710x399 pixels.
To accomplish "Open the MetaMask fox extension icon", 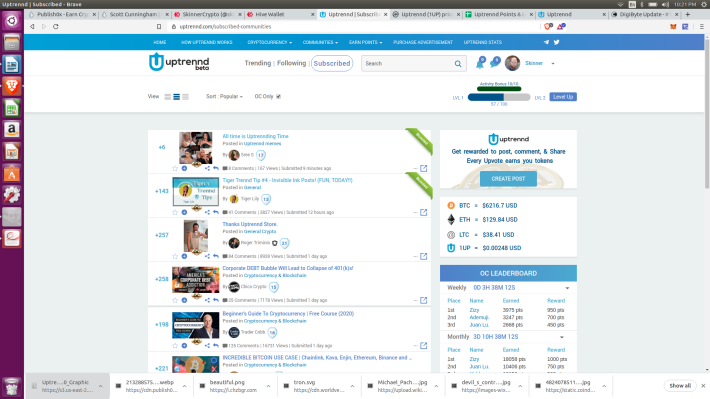I will point(673,27).
